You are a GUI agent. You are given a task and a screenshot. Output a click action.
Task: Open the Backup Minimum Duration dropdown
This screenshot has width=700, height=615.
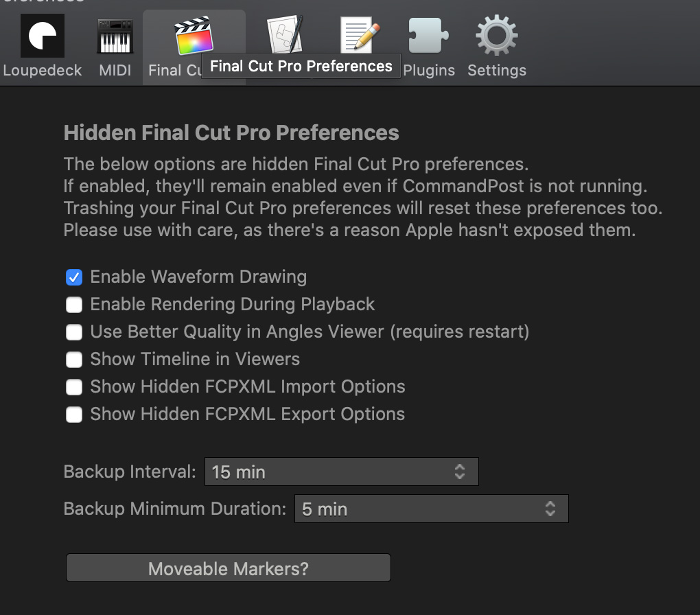tap(431, 509)
